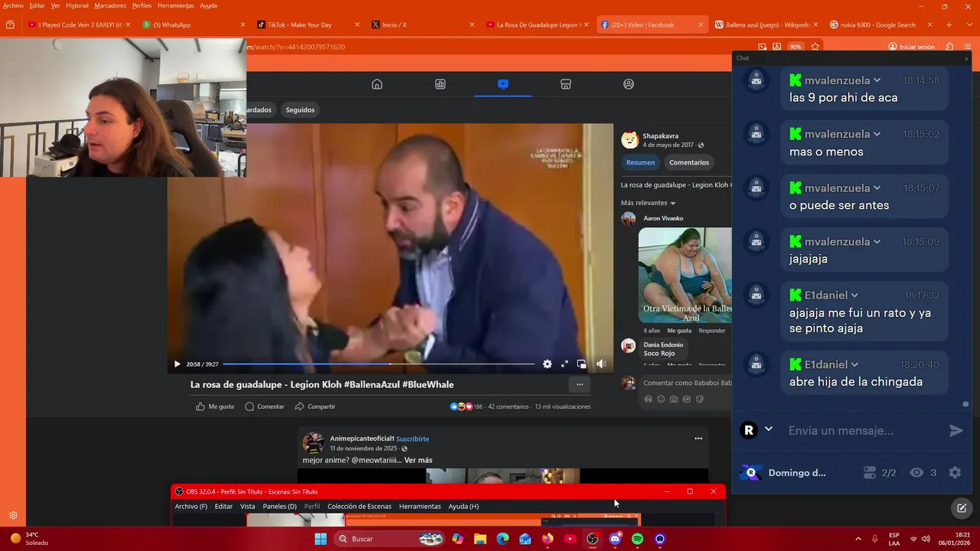The height and width of the screenshot is (551, 980).
Task: Open Facebook Reels icon in top nav
Action: (x=440, y=84)
